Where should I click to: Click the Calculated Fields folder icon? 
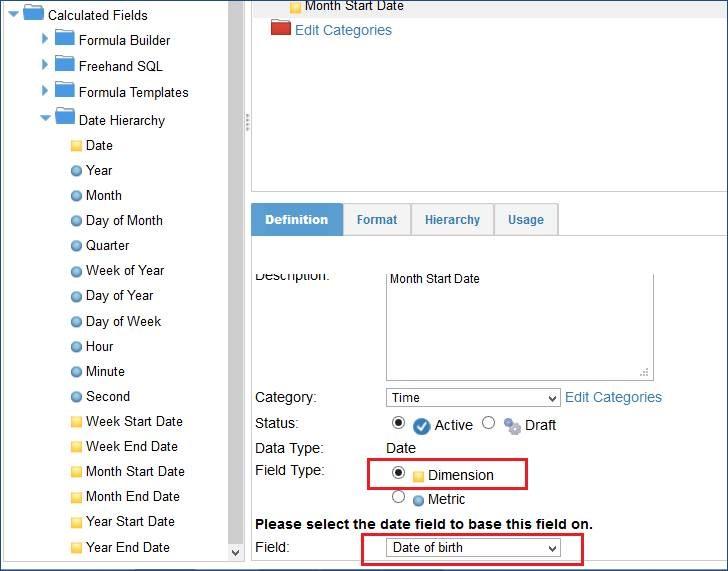click(x=33, y=13)
